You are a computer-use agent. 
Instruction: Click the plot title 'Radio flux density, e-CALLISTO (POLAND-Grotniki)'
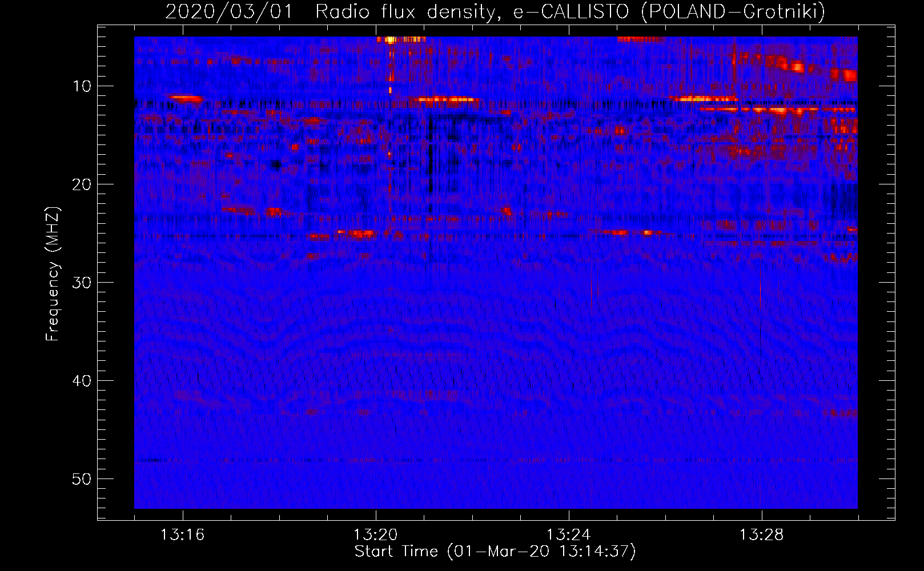[570, 11]
